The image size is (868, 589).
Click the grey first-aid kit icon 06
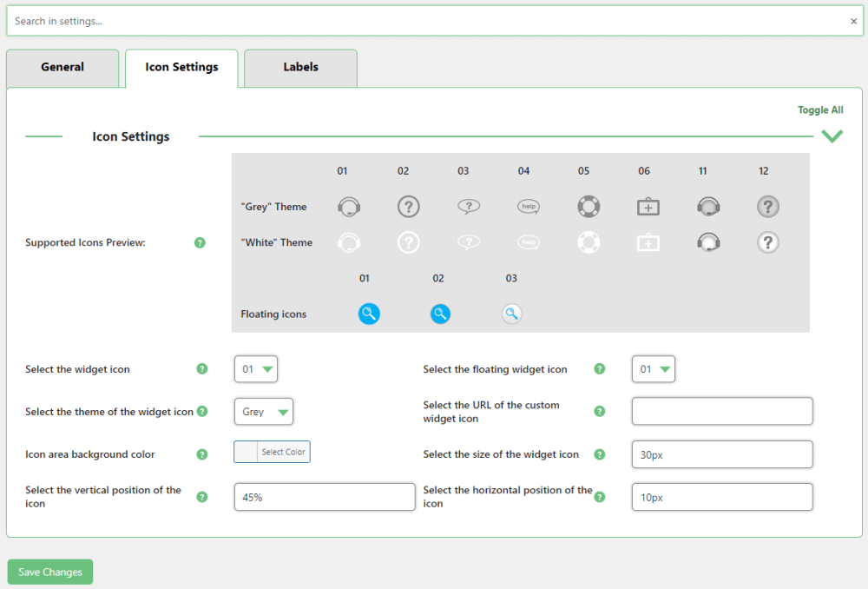(x=648, y=207)
